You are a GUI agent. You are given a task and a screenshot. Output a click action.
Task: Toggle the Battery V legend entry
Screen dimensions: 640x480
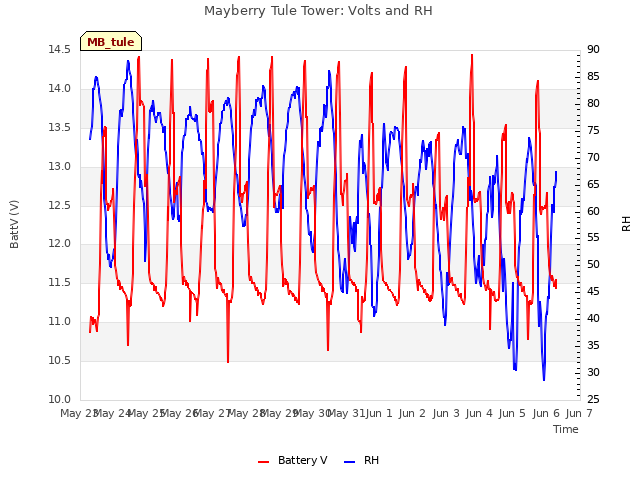click(x=292, y=460)
